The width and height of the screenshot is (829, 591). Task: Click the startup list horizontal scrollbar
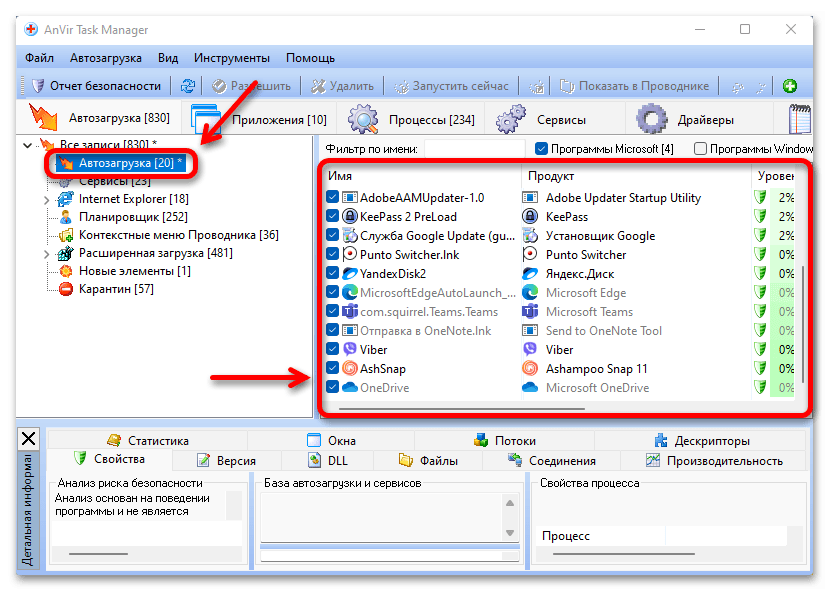pyautogui.click(x=462, y=409)
